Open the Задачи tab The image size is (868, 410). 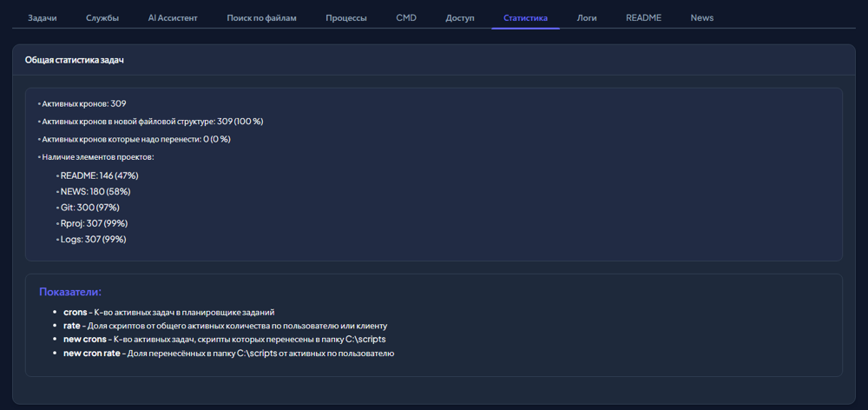click(42, 17)
